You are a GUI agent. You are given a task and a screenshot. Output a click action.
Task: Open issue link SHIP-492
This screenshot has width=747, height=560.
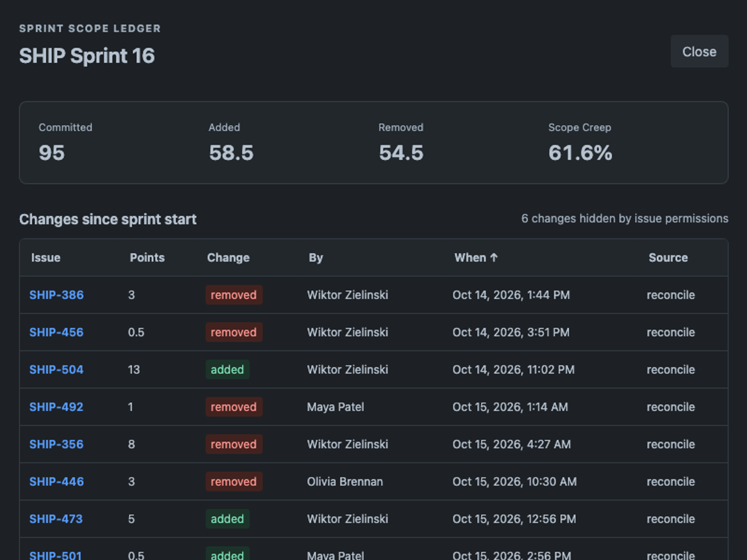[x=57, y=407]
